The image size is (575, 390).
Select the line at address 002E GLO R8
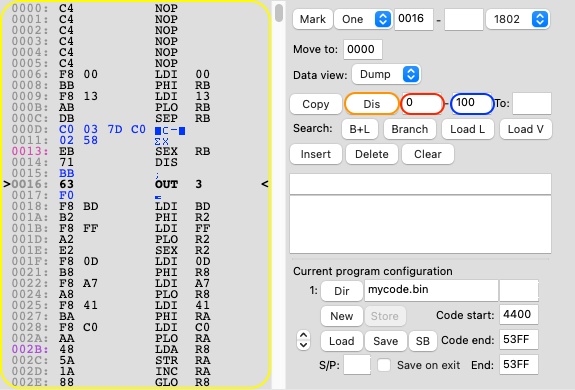pos(136,382)
